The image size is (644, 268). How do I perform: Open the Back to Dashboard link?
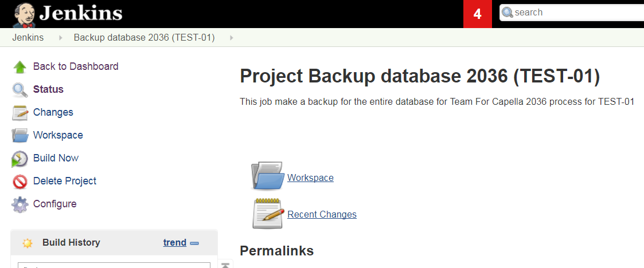click(76, 66)
